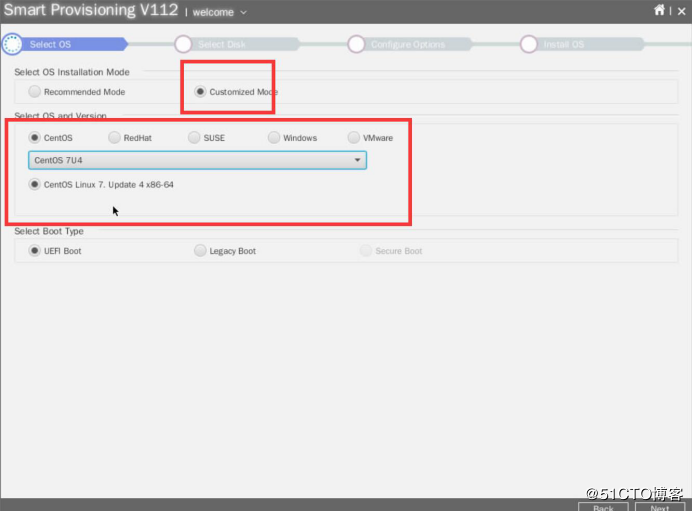693x511 pixels.
Task: Choose VMware operating system radio
Action: pyautogui.click(x=354, y=137)
